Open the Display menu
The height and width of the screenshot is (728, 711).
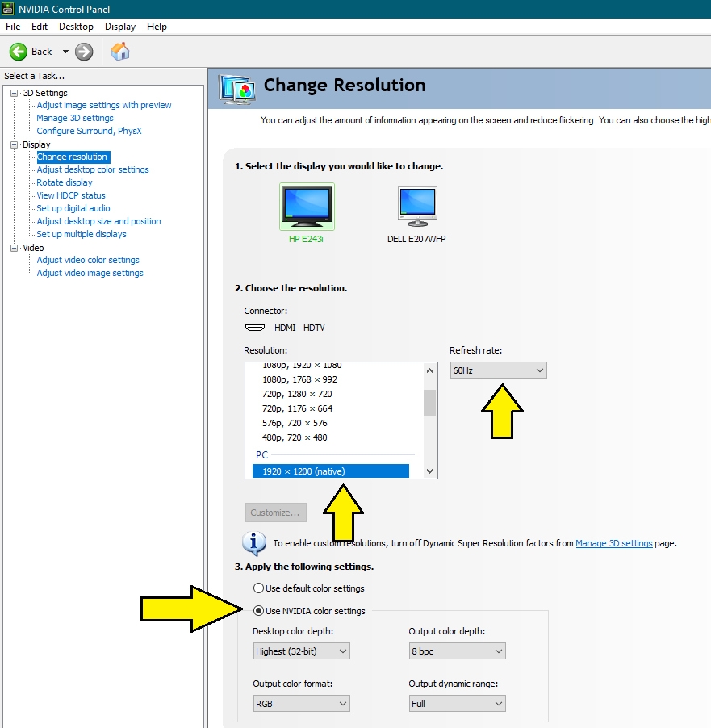click(119, 27)
